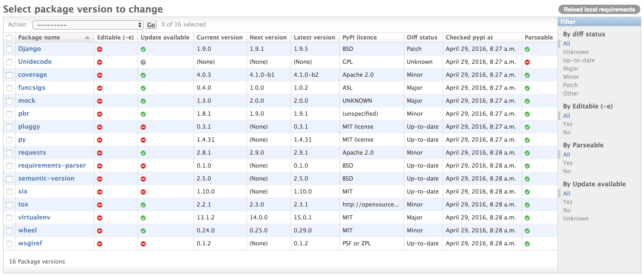Click pbr green update-available icon
644x276 pixels.
[143, 114]
